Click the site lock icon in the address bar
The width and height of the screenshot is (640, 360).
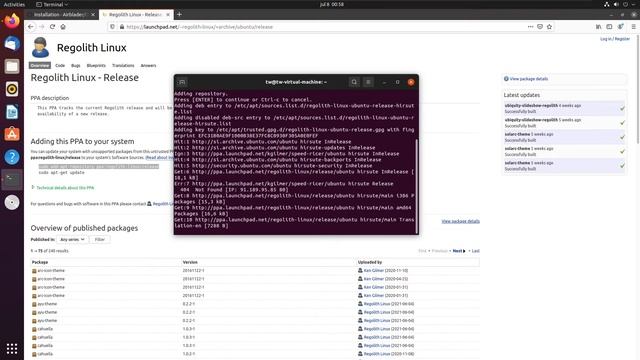coord(122,27)
